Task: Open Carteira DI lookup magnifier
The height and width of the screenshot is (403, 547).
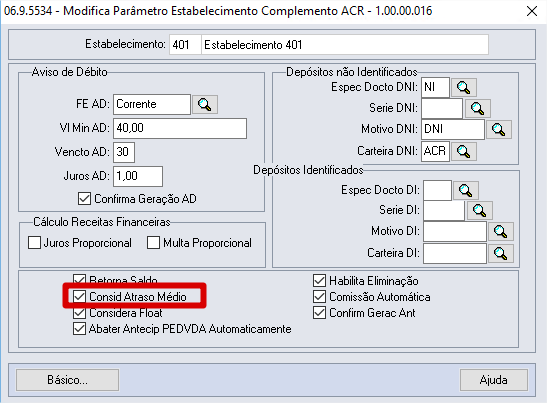Action: (x=501, y=253)
